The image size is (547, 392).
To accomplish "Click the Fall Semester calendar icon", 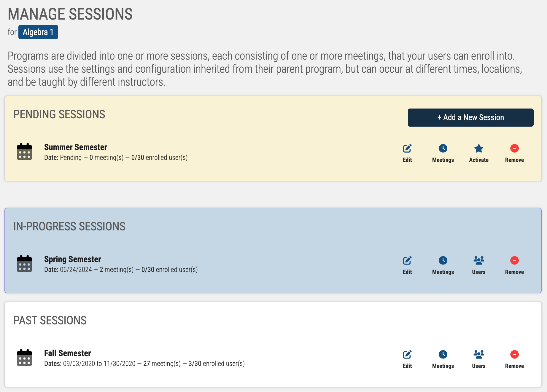I will click(x=24, y=357).
